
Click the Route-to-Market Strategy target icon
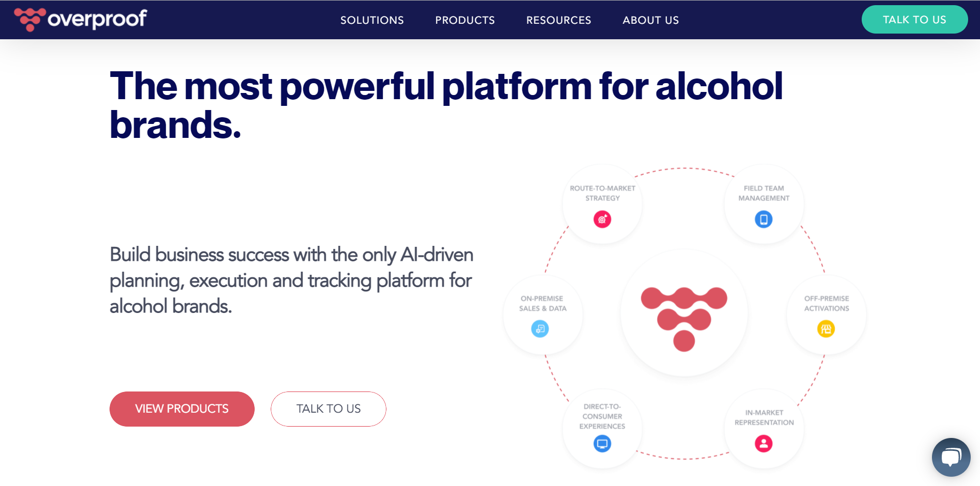coord(602,220)
